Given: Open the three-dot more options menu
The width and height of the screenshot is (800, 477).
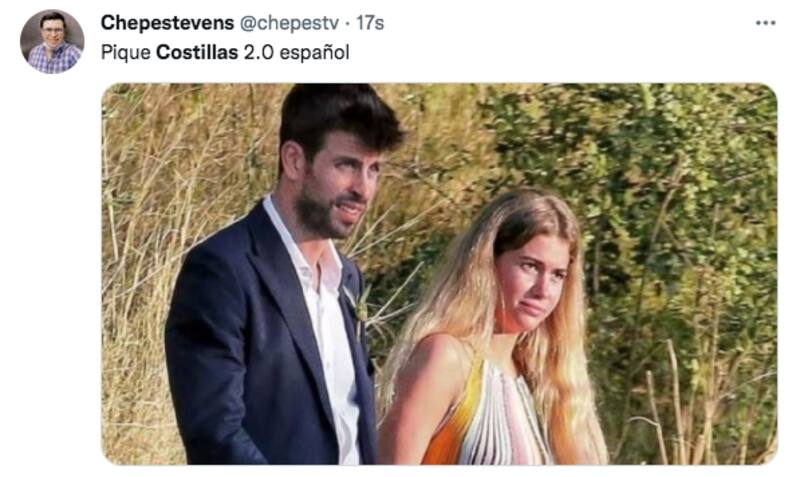Looking at the screenshot, I should point(765,23).
